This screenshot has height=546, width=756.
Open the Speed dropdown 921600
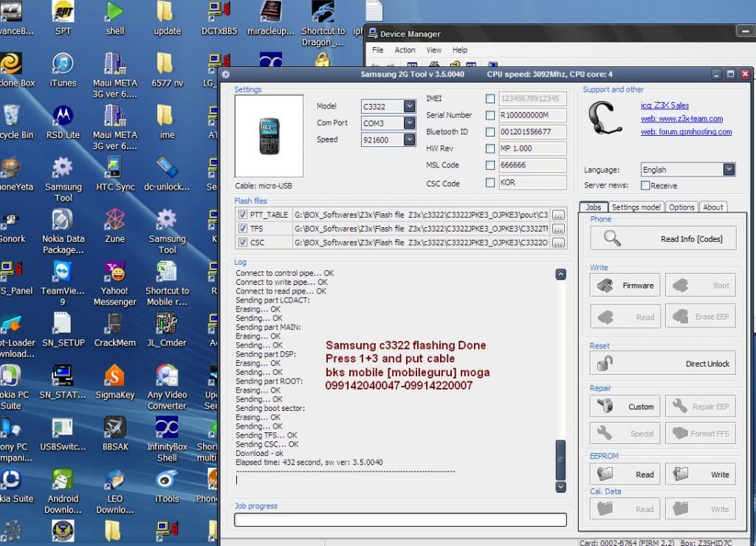(x=409, y=139)
